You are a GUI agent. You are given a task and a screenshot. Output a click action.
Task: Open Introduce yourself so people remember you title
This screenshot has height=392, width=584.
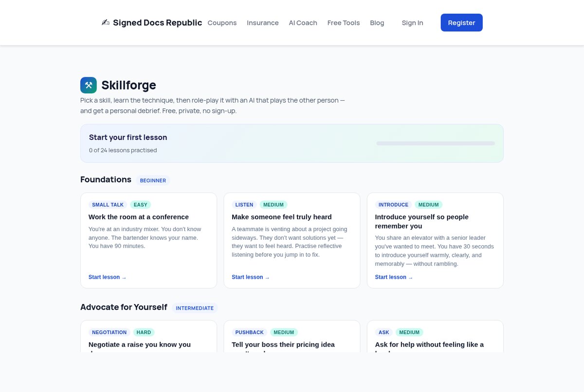pyautogui.click(x=422, y=221)
